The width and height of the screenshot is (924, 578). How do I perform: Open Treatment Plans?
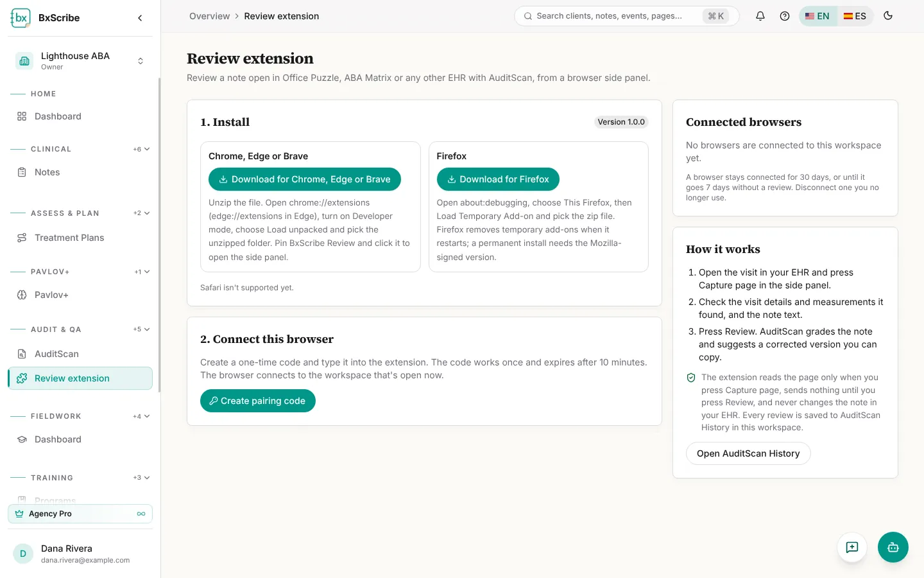[80, 238]
